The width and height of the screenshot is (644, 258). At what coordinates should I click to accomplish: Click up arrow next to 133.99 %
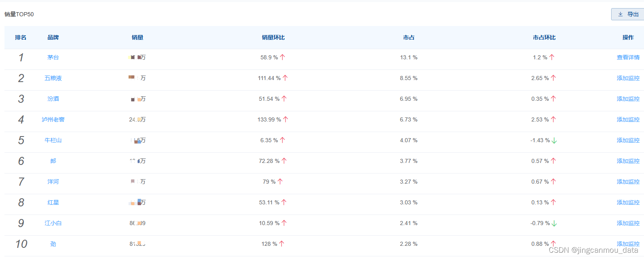[x=286, y=119]
